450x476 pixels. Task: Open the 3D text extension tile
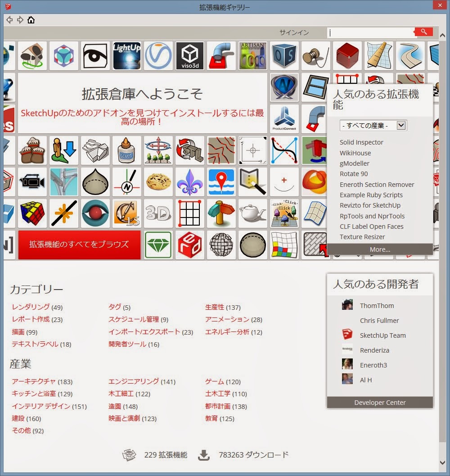coord(158,213)
